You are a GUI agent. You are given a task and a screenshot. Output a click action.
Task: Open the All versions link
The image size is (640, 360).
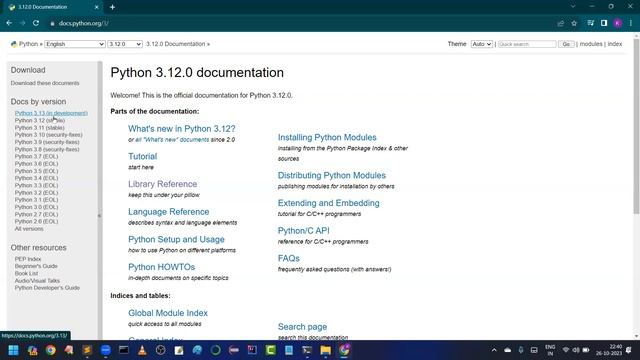[29, 229]
